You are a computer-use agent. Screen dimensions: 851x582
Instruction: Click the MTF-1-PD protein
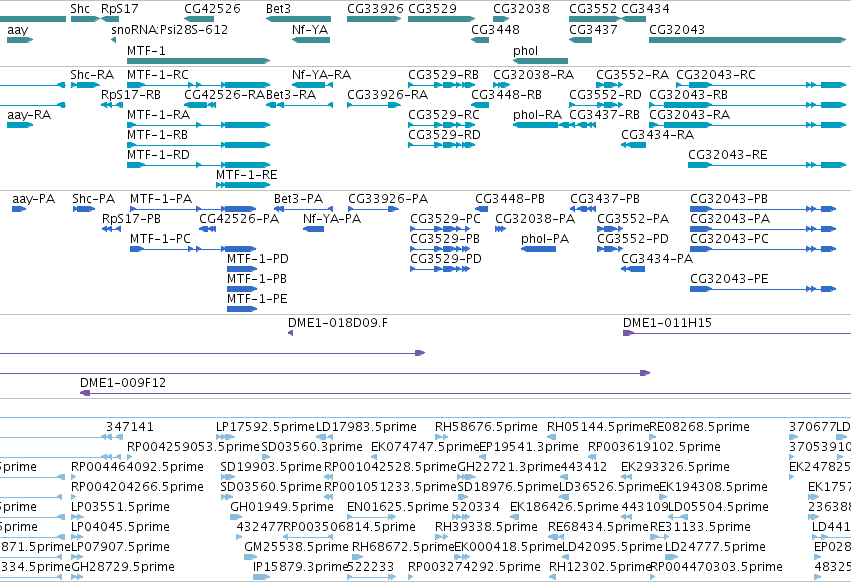pos(242,269)
